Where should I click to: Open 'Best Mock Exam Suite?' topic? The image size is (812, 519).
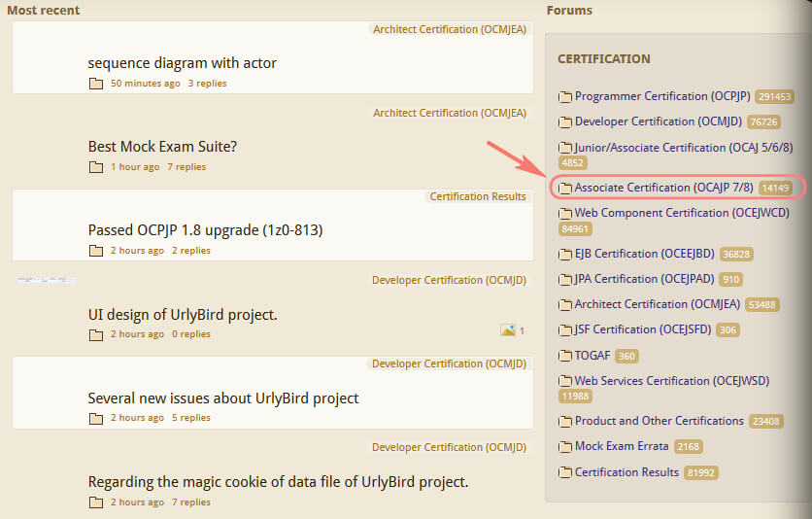[x=162, y=147]
